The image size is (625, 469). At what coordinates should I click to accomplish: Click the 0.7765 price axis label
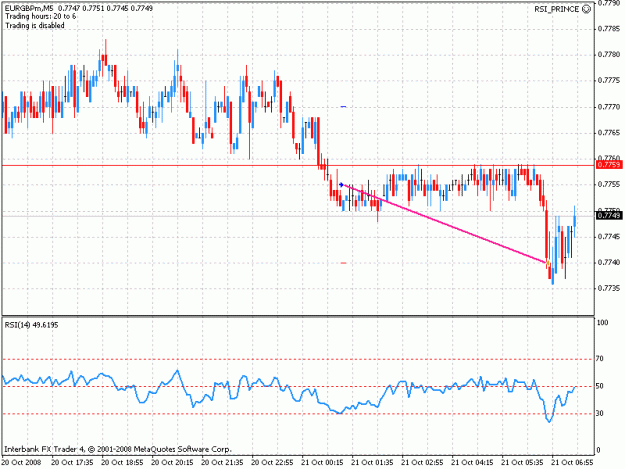609,132
